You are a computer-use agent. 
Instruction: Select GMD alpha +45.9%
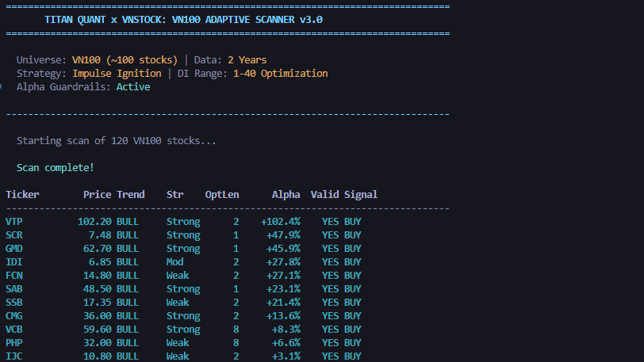point(283,249)
